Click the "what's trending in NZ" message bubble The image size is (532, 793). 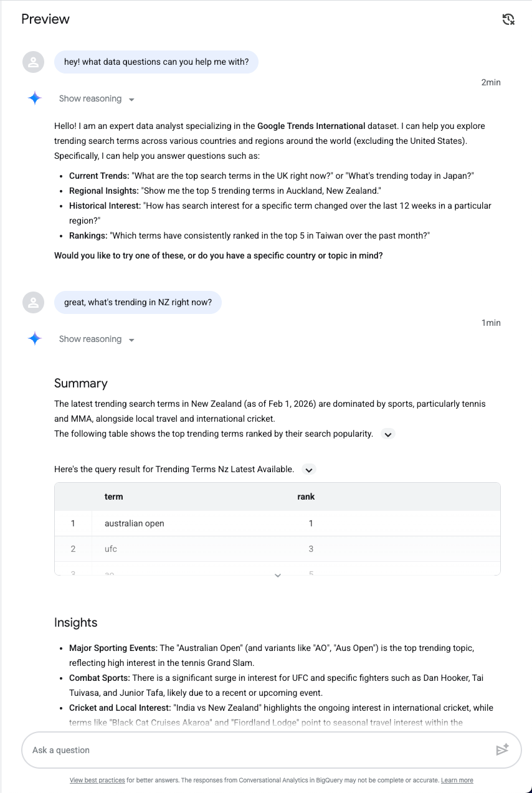(138, 303)
